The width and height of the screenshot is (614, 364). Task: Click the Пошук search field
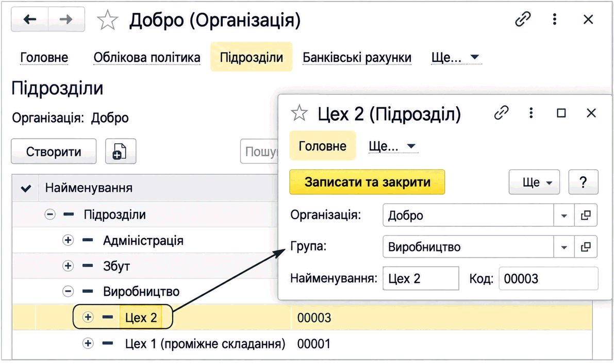coord(259,151)
